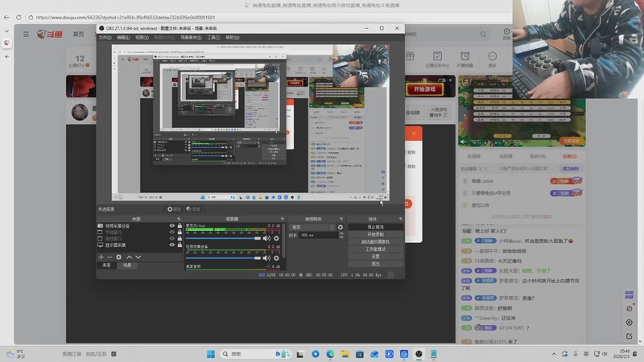Switch to the 贵宾 tab in chat panel

click(538, 156)
